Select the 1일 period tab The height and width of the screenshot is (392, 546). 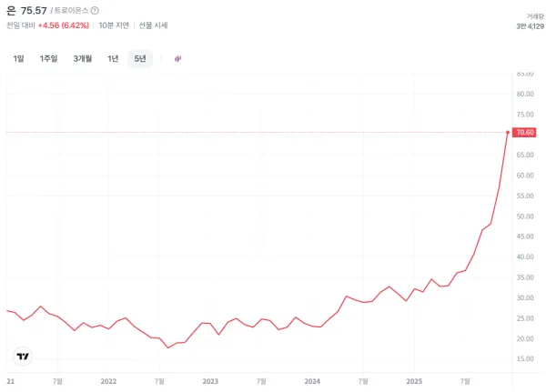[x=19, y=58]
